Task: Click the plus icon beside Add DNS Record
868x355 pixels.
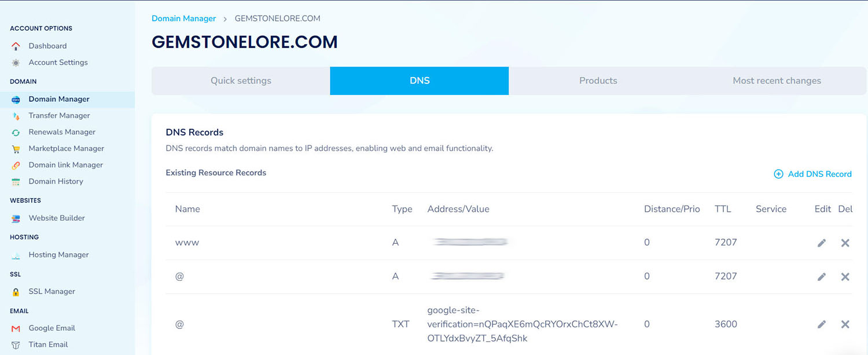Action: point(778,174)
